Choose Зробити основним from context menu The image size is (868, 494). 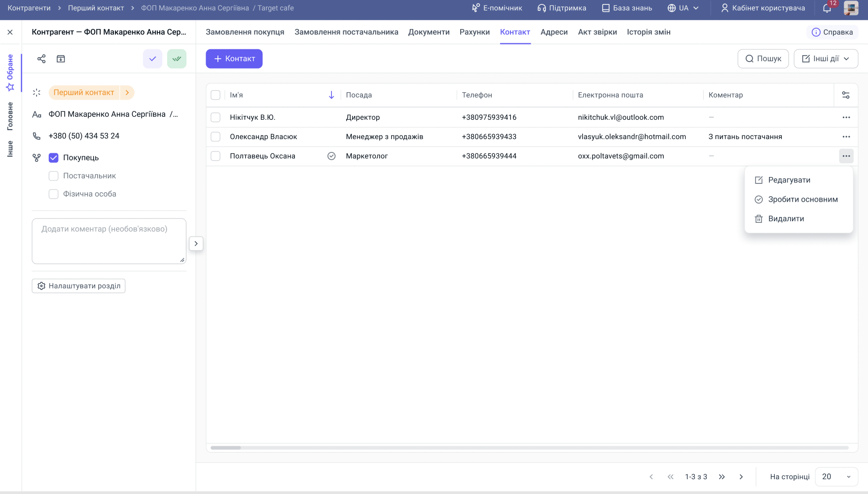pyautogui.click(x=802, y=199)
